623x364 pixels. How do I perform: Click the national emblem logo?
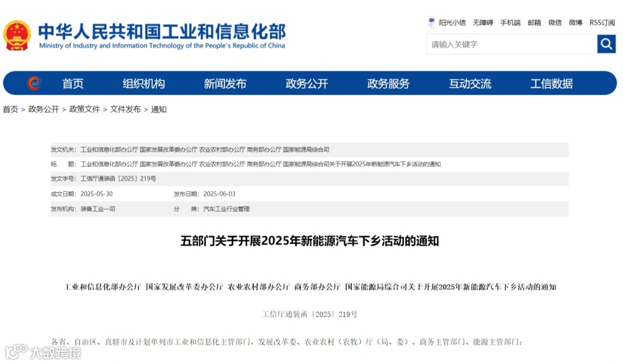(x=17, y=35)
